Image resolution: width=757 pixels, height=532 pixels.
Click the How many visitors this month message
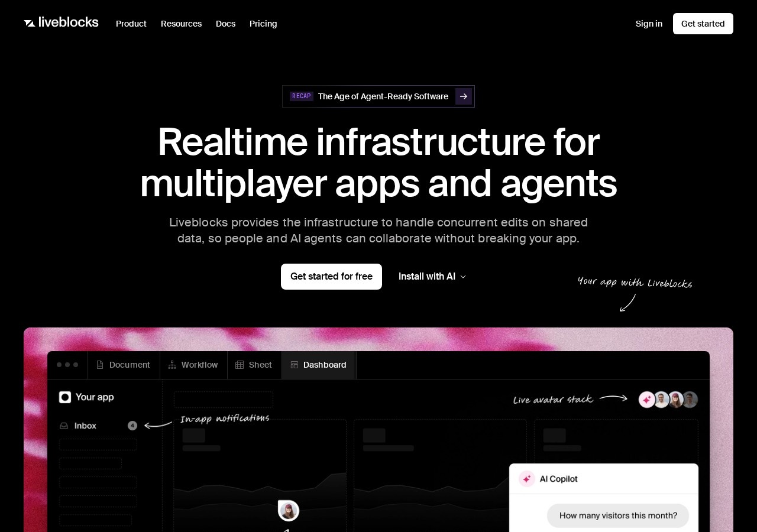618,515
